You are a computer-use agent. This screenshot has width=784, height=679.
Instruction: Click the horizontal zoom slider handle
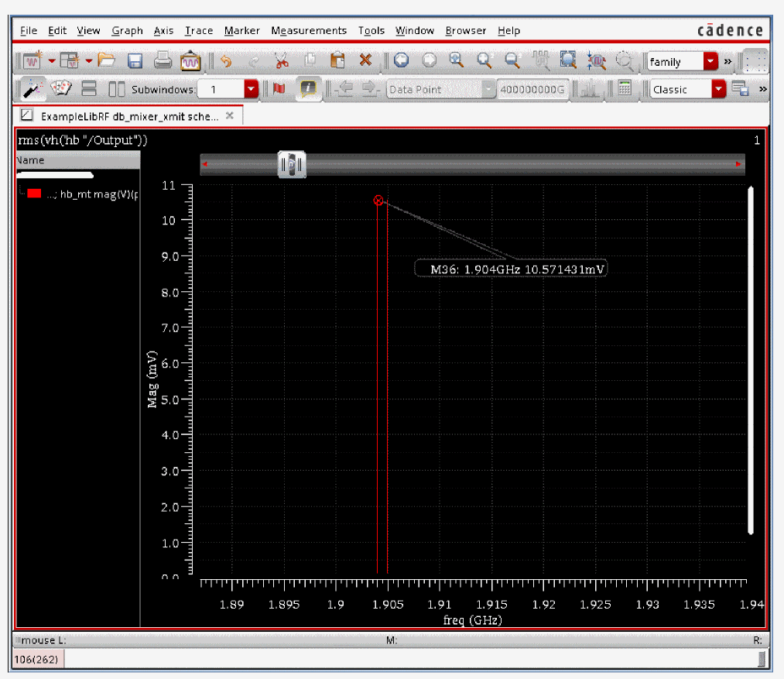click(x=292, y=165)
